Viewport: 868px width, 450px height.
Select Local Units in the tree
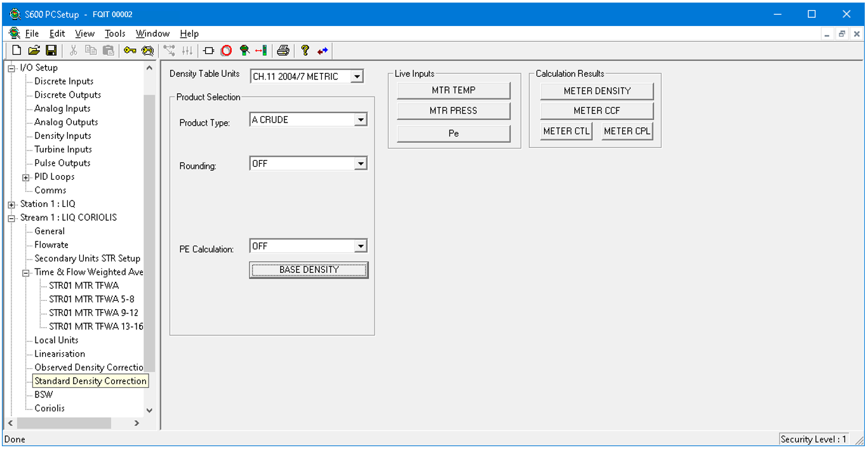[57, 340]
